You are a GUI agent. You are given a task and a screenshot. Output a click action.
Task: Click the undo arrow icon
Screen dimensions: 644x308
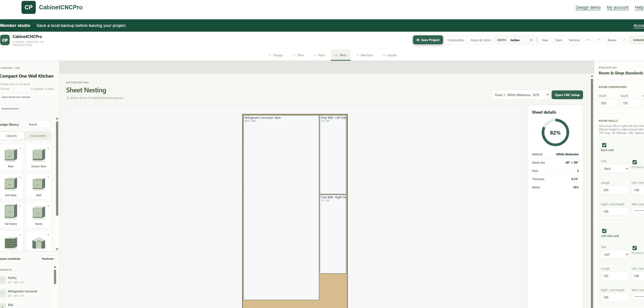coord(588,40)
